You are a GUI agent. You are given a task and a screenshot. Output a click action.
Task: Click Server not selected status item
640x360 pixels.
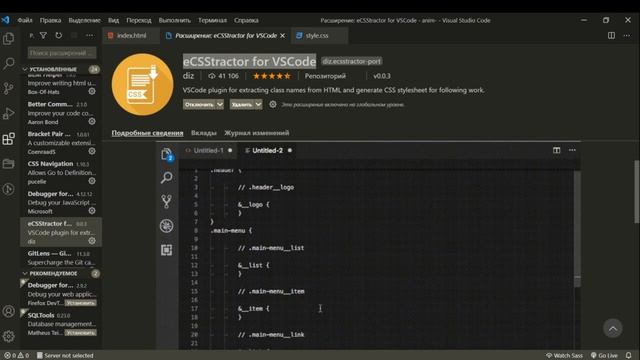65,356
